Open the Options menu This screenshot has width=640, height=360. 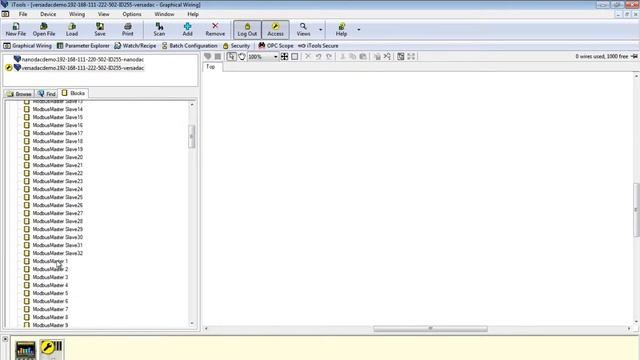tap(132, 14)
